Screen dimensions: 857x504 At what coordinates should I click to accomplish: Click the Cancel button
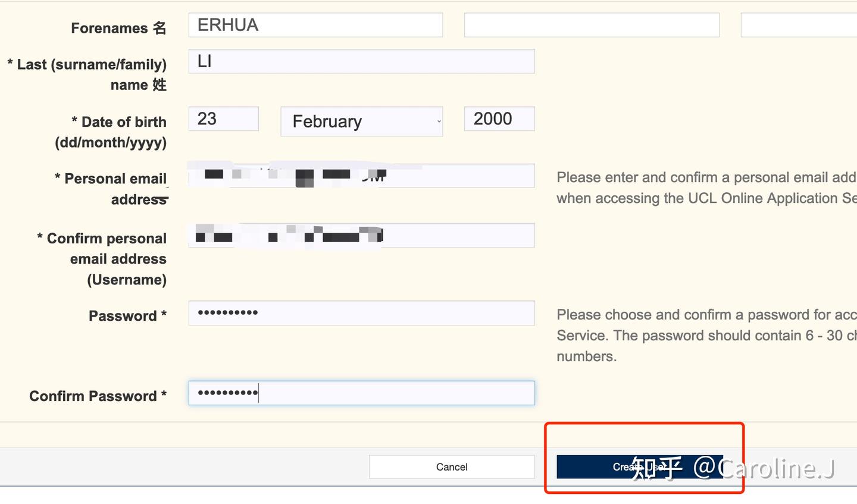452,467
